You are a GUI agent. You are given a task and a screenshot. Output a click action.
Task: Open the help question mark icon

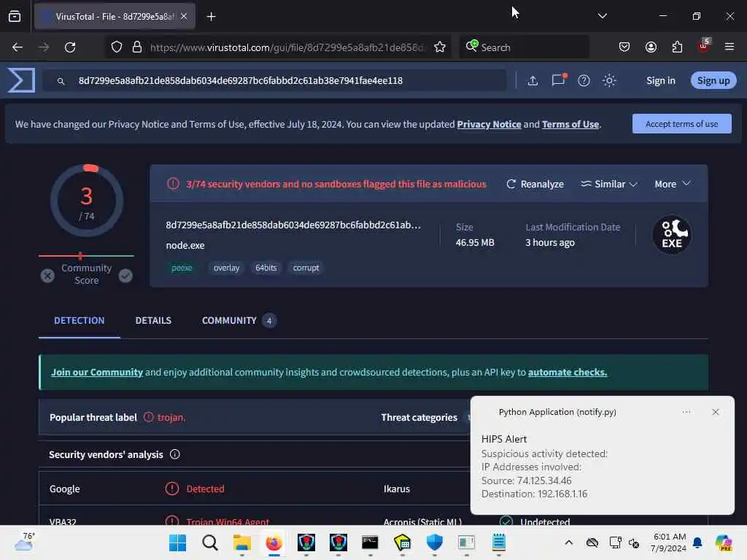tap(584, 80)
